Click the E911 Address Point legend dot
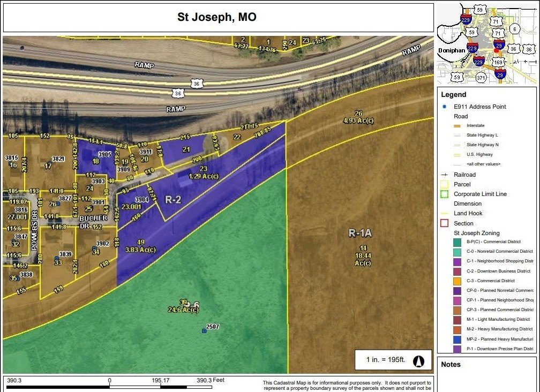The height and width of the screenshot is (392, 540). [x=444, y=107]
